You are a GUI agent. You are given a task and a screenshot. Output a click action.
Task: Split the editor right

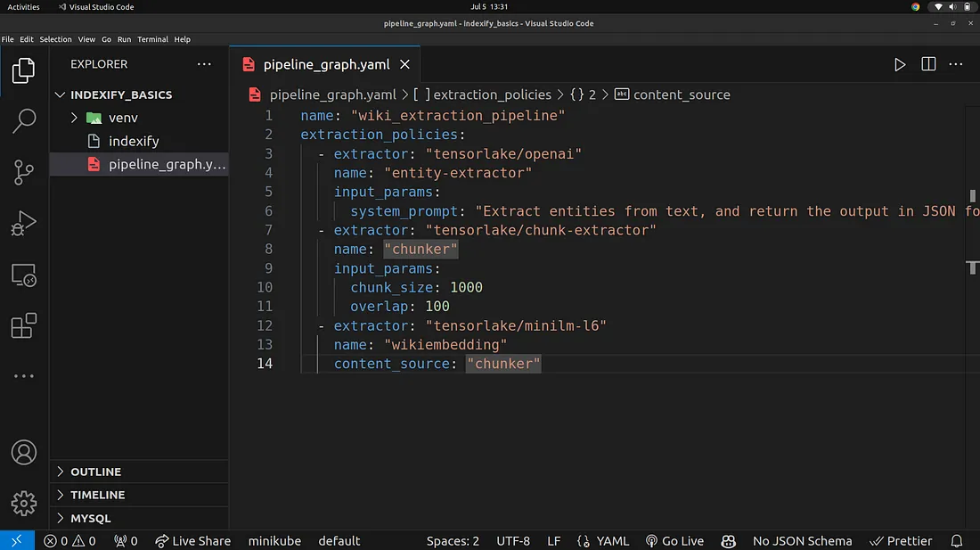(928, 64)
